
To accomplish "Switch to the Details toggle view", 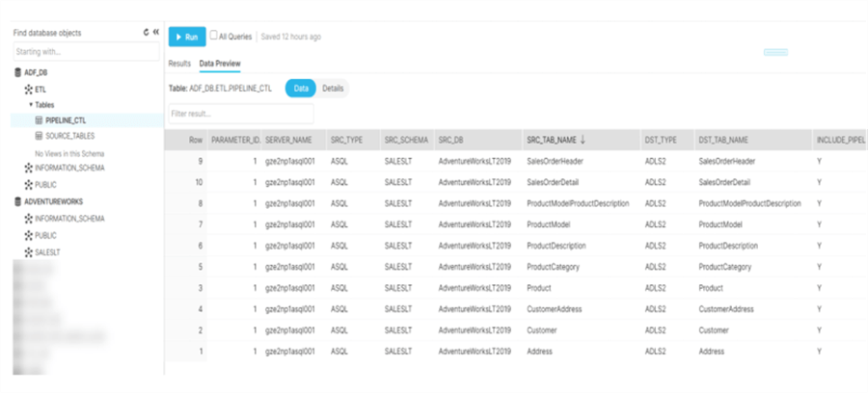I will coord(333,88).
